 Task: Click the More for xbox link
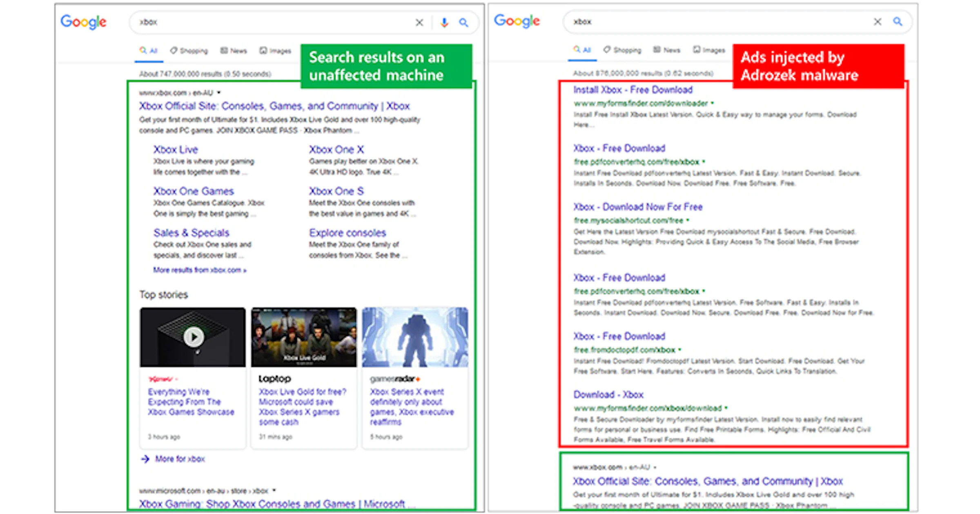[x=180, y=459]
